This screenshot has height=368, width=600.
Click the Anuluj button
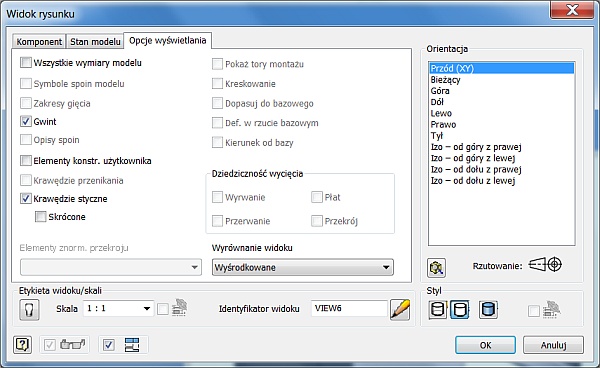tap(553, 345)
